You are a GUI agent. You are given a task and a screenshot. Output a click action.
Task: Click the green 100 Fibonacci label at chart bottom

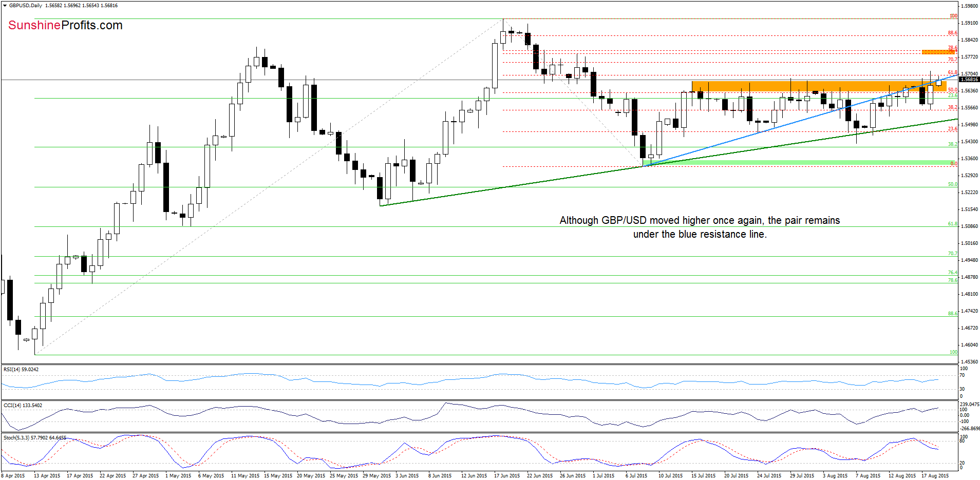953,352
